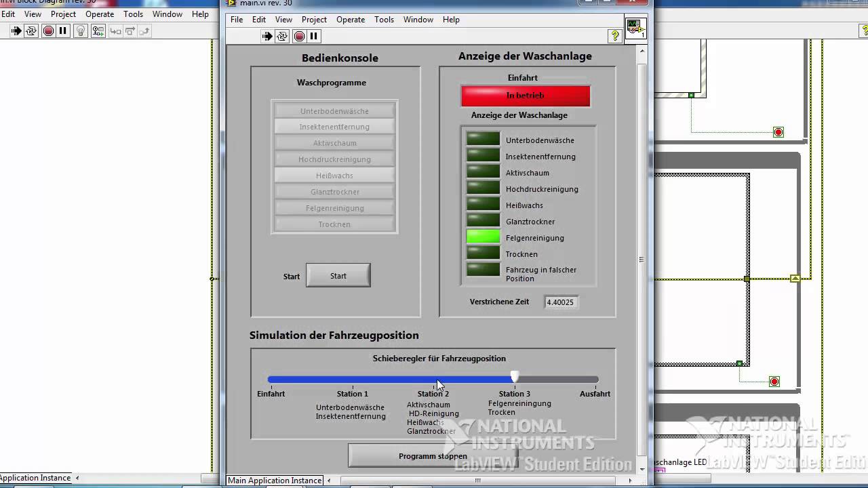The height and width of the screenshot is (488, 868).
Task: Click the lit Felgenreinigung LED indicator
Action: tap(483, 237)
